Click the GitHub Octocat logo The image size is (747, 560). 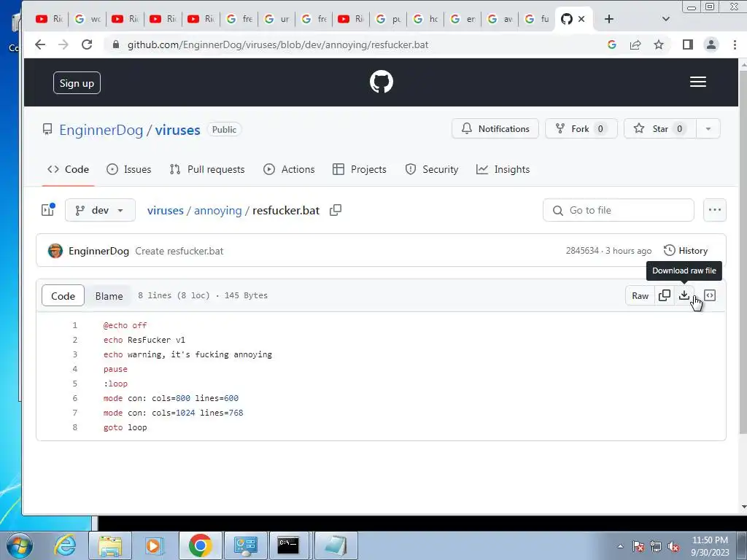point(381,82)
